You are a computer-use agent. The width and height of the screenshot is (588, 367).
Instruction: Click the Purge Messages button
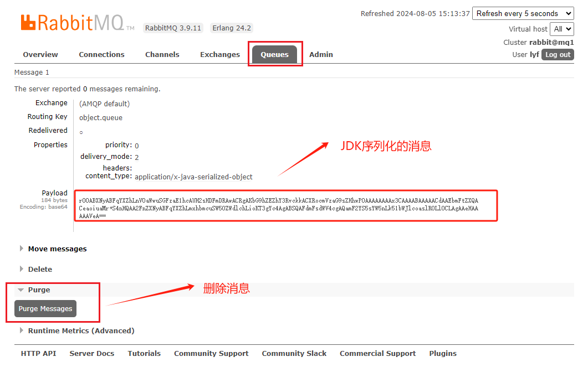pos(45,308)
